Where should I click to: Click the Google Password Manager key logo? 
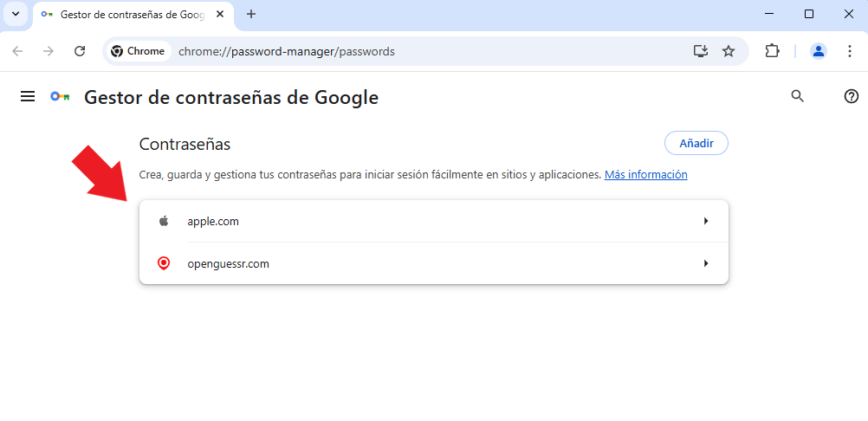[60, 97]
